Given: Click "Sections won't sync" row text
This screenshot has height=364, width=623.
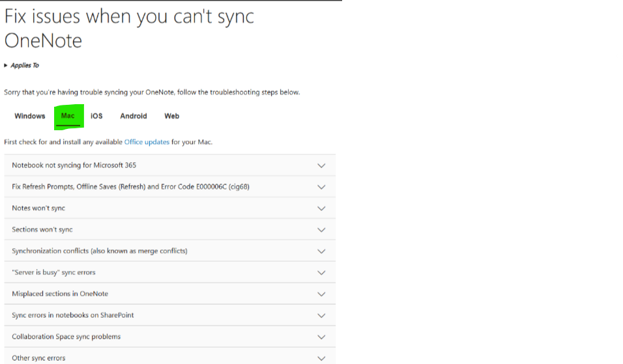Looking at the screenshot, I should (x=42, y=229).
